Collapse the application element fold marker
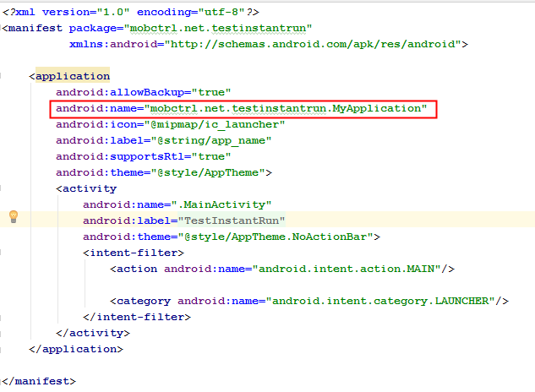The height and width of the screenshot is (392, 535). tap(1, 76)
